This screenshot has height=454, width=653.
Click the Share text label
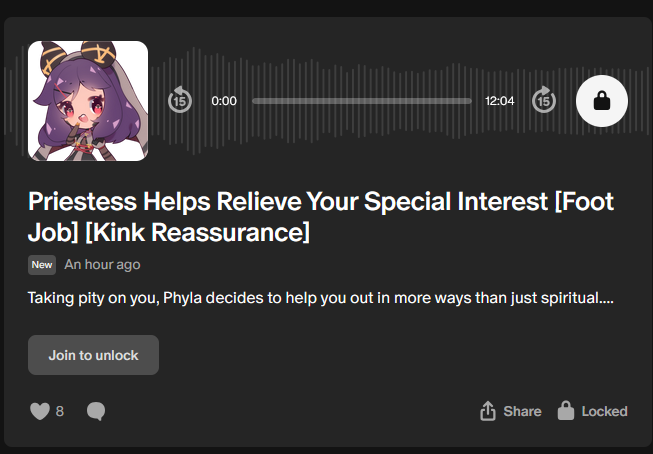coord(522,411)
